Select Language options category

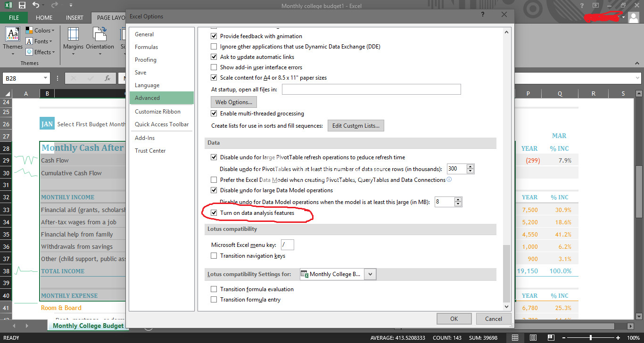pos(162,85)
